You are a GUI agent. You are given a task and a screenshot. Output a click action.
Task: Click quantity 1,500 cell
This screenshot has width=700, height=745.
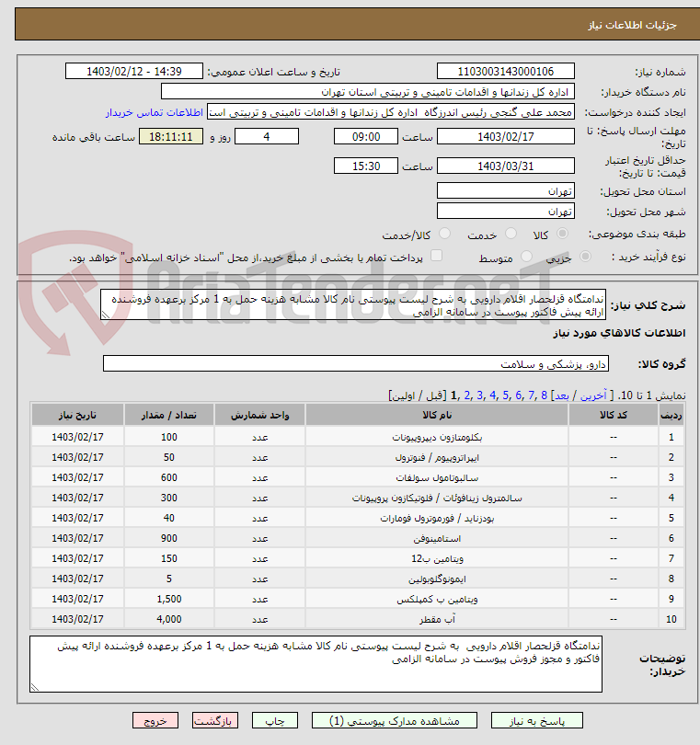pos(169,599)
